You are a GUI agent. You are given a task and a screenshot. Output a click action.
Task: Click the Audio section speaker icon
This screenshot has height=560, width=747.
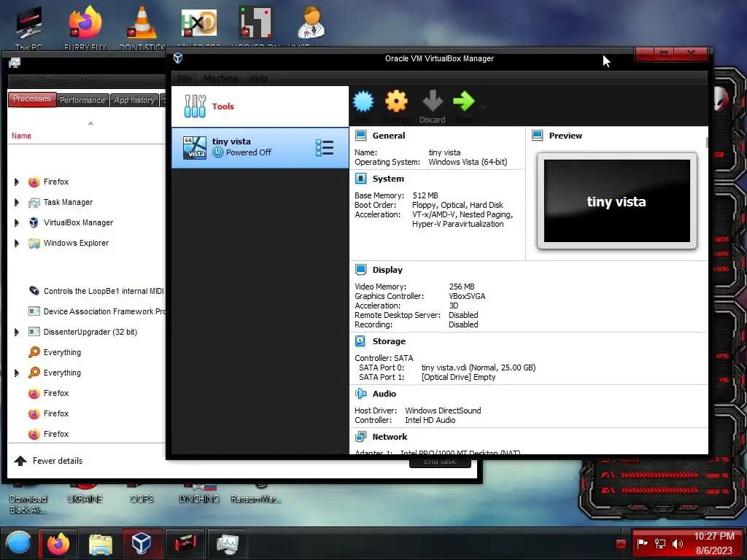pos(360,394)
